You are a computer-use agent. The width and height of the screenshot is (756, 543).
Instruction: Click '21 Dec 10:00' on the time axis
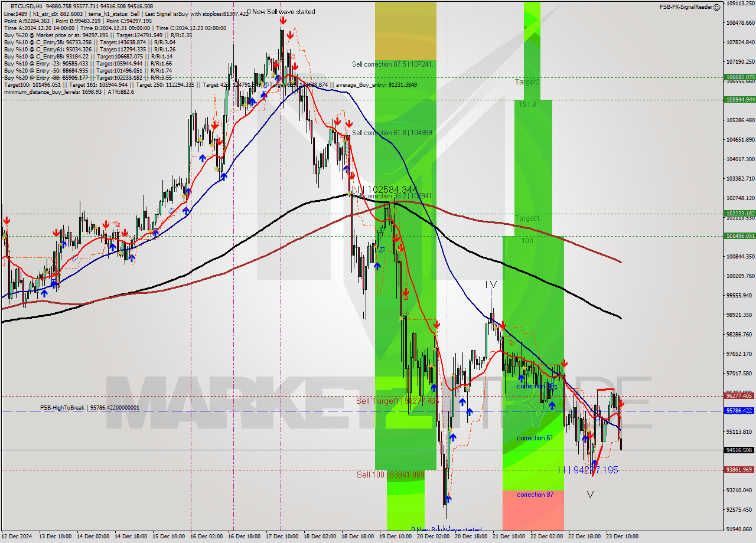[508, 537]
